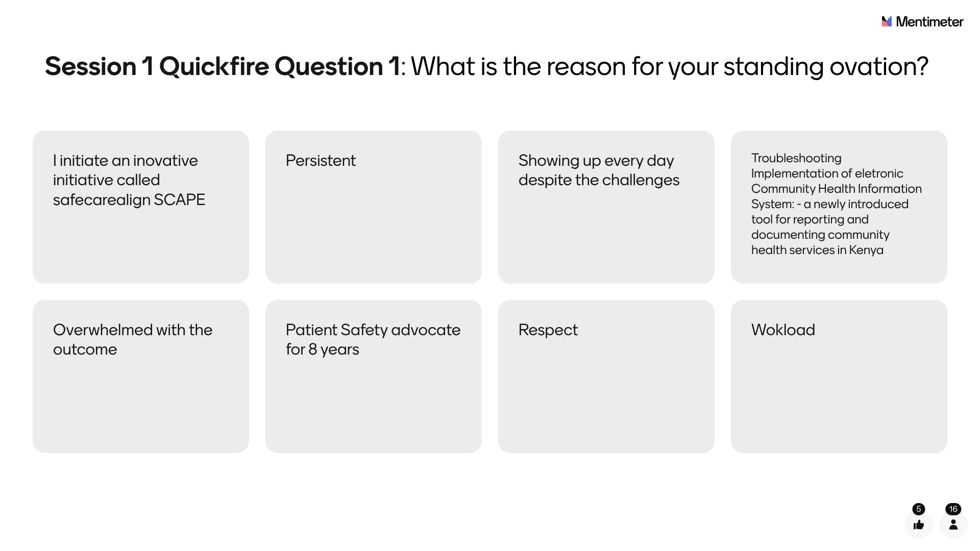Click the 'Overwhelmed with the outcome' response card
Image resolution: width=980 pixels, height=551 pixels.
pos(140,376)
